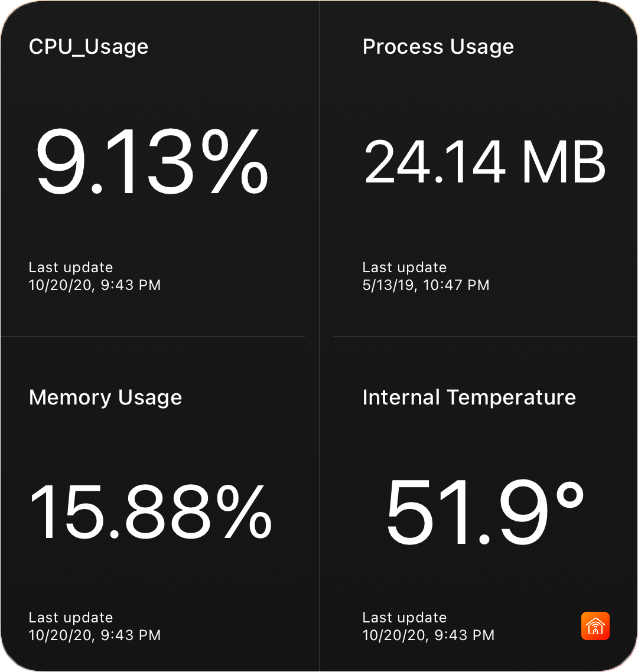This screenshot has width=638, height=672.
Task: Select the 24.14 MB process usage value
Action: click(x=484, y=163)
